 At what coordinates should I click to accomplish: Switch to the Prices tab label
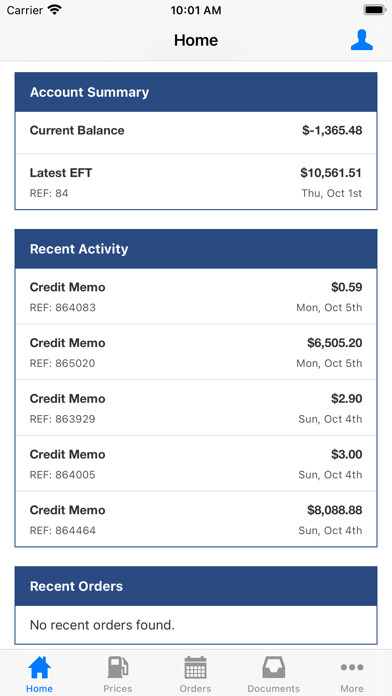click(x=118, y=688)
